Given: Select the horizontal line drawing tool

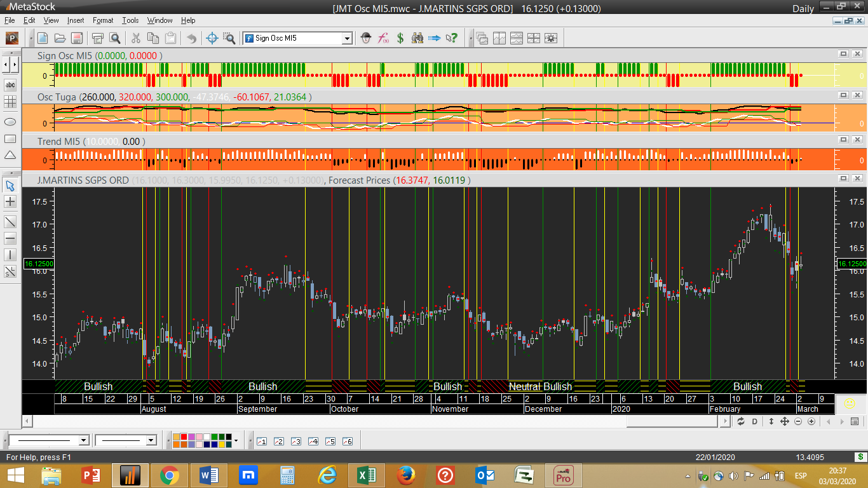Looking at the screenshot, I should [10, 238].
